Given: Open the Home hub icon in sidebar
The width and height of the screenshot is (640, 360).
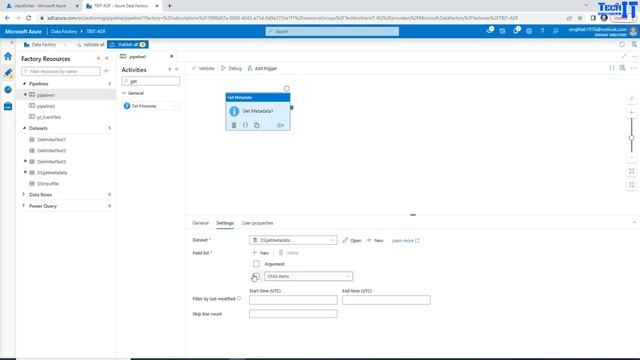Looking at the screenshot, I should tap(8, 56).
